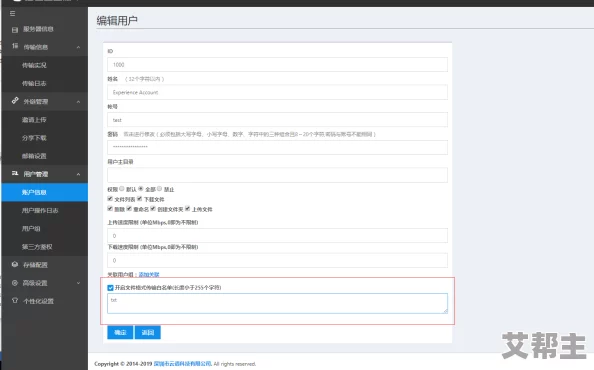Open 存储配置 in the sidebar
The width and height of the screenshot is (594, 370).
[x=45, y=265]
